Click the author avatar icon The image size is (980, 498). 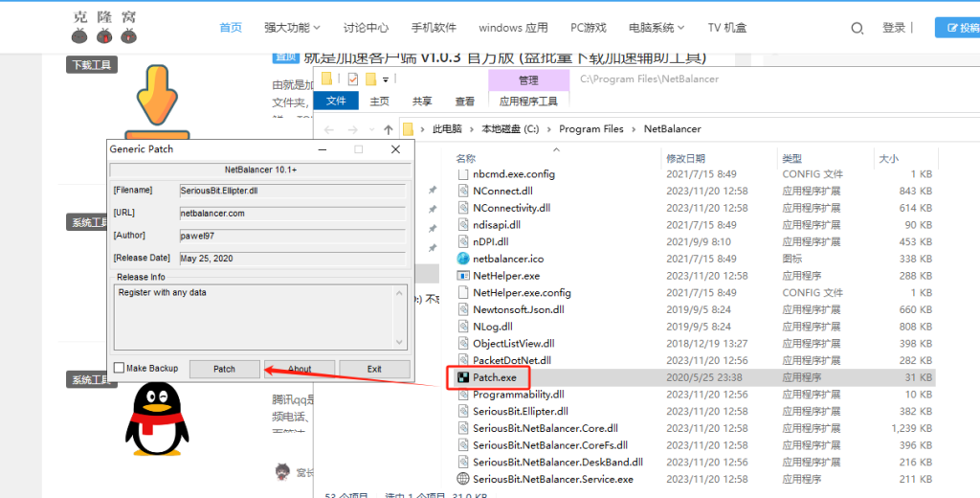(282, 472)
